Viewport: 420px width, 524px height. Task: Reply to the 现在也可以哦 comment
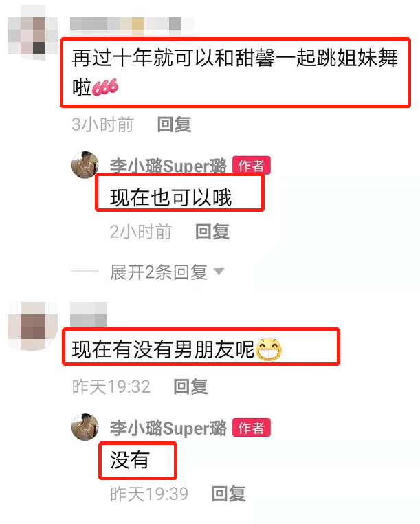(x=212, y=231)
